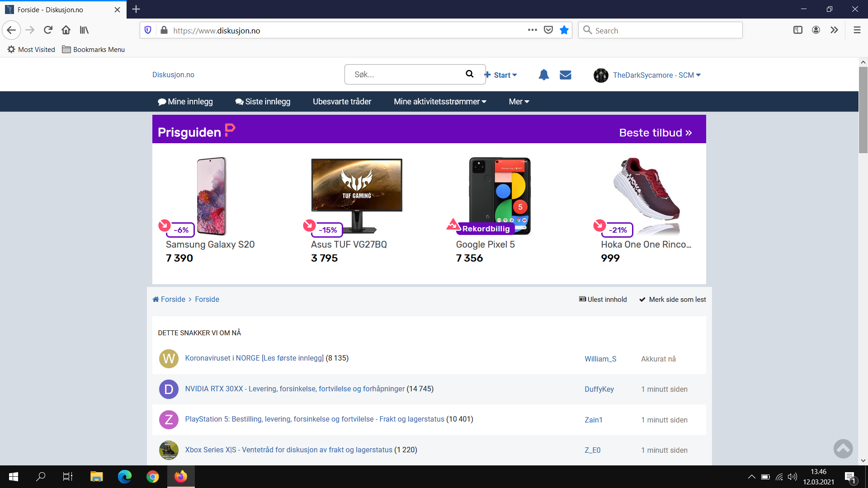Open Firefox account icon

(x=816, y=30)
